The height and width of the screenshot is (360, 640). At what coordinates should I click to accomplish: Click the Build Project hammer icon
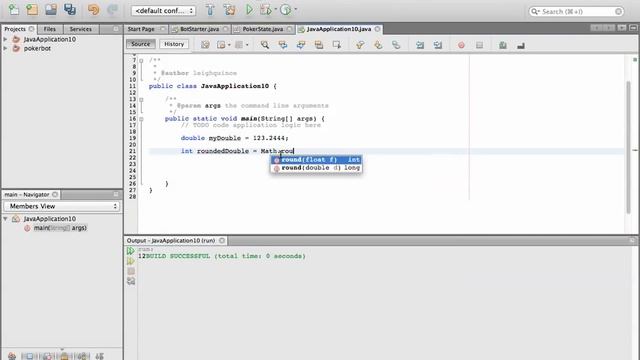(210, 10)
